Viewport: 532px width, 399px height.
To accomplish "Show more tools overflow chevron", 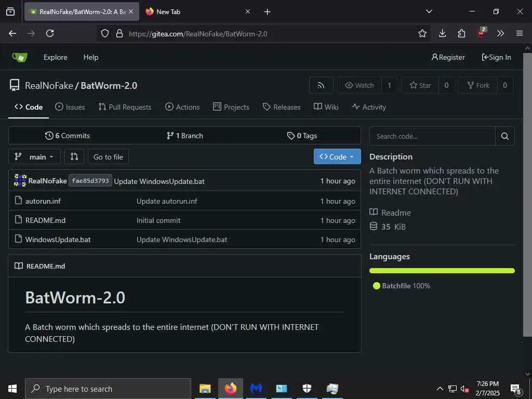I will (500, 33).
